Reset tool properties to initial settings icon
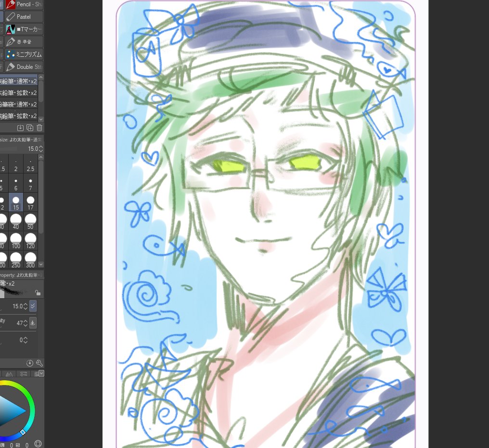The height and width of the screenshot is (448, 489). 30,363
